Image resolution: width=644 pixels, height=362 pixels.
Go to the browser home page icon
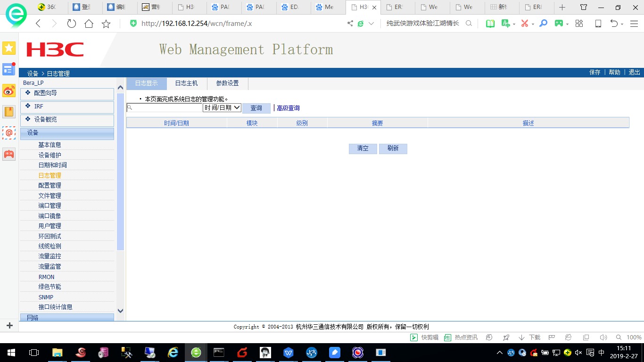coord(89,24)
